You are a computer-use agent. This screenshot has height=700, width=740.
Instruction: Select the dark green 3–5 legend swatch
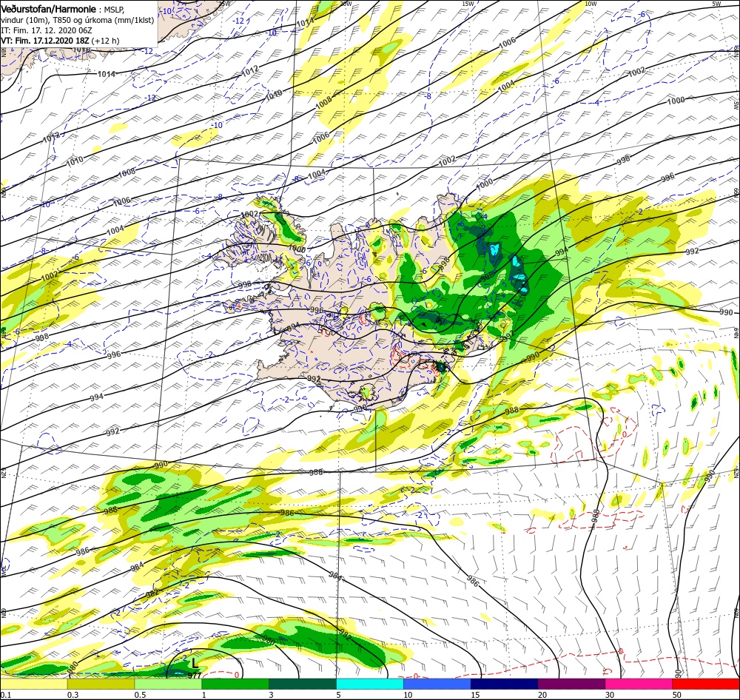tap(303, 684)
